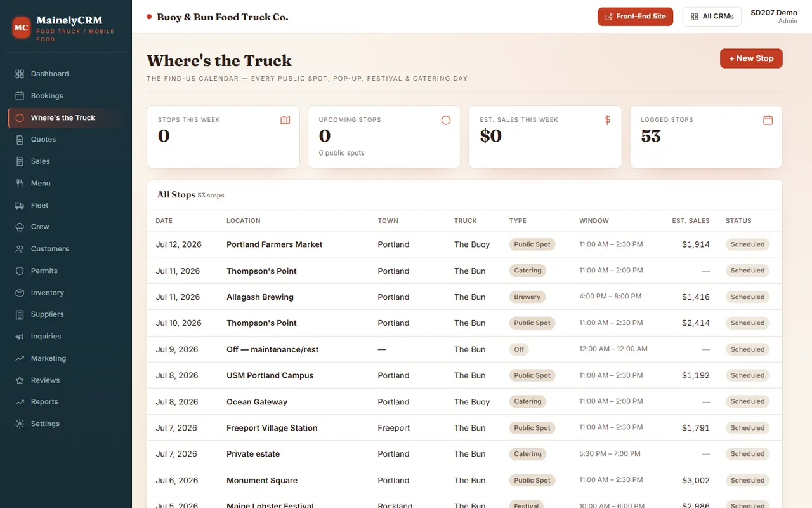Click Buoy & Bun Food Truck Co. header
Image resolution: width=812 pixels, height=508 pixels.
click(x=223, y=17)
